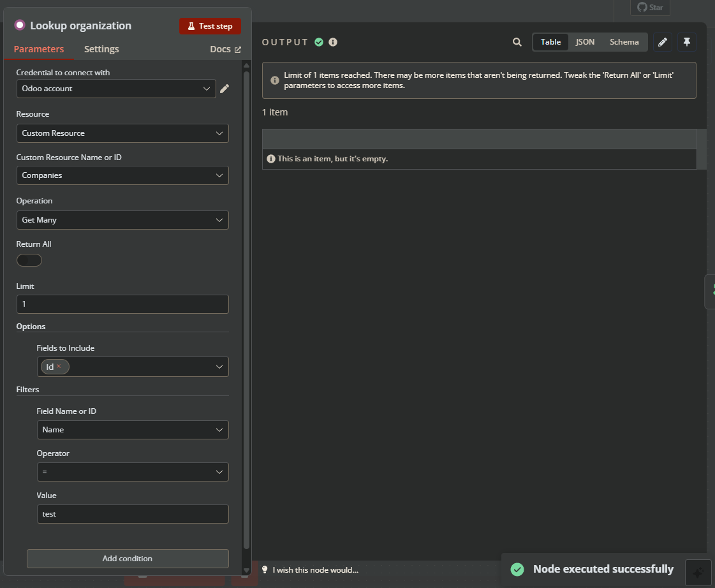Switch output view to JSON
This screenshot has height=588, width=715.
[585, 42]
